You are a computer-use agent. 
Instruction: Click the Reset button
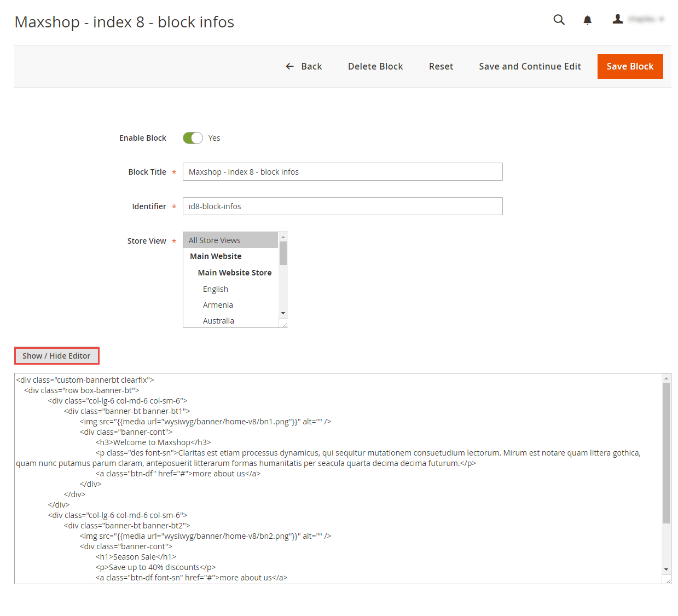pyautogui.click(x=441, y=66)
